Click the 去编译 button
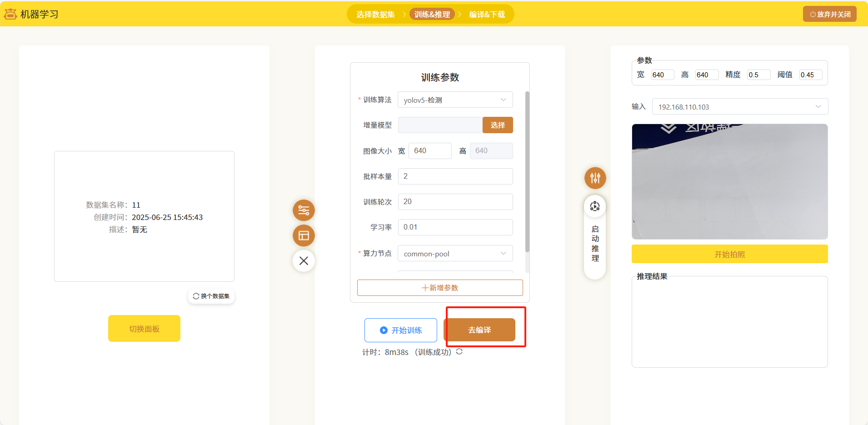The height and width of the screenshot is (425, 868). coord(479,330)
